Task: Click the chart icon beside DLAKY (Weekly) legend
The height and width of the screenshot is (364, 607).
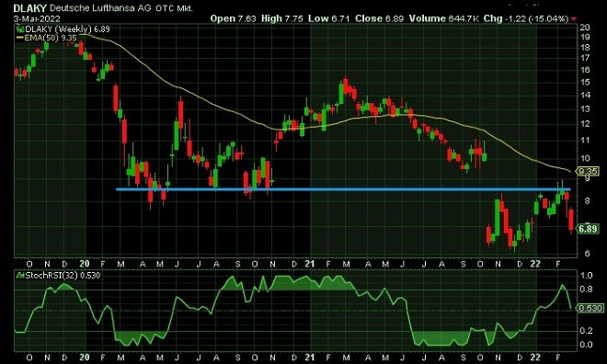Action: click(x=19, y=29)
